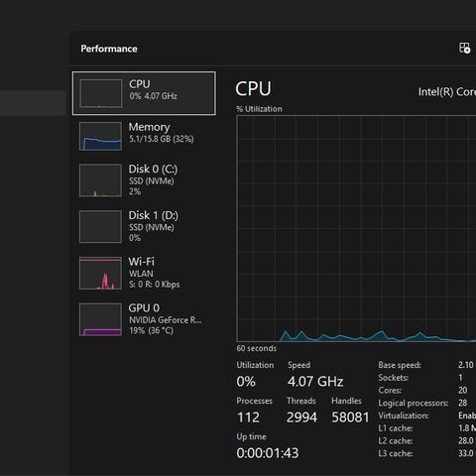The image size is (476, 476).
Task: Click the Disk 0 activity thumbnail
Action: point(100,180)
